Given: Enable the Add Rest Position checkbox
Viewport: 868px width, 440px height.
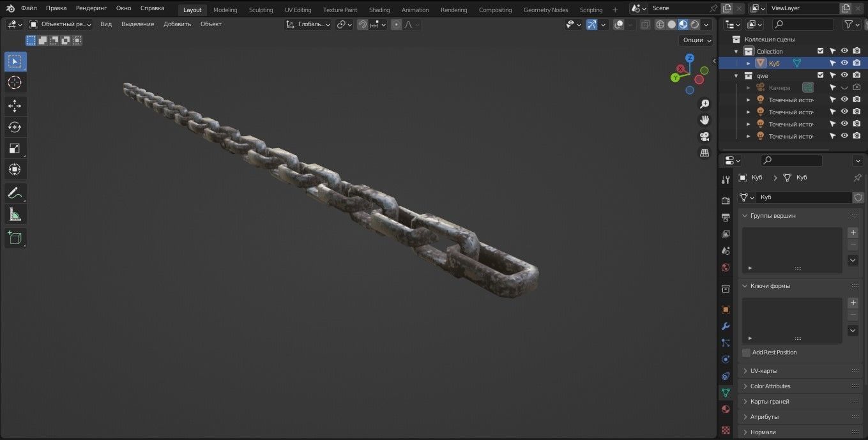Looking at the screenshot, I should (746, 353).
